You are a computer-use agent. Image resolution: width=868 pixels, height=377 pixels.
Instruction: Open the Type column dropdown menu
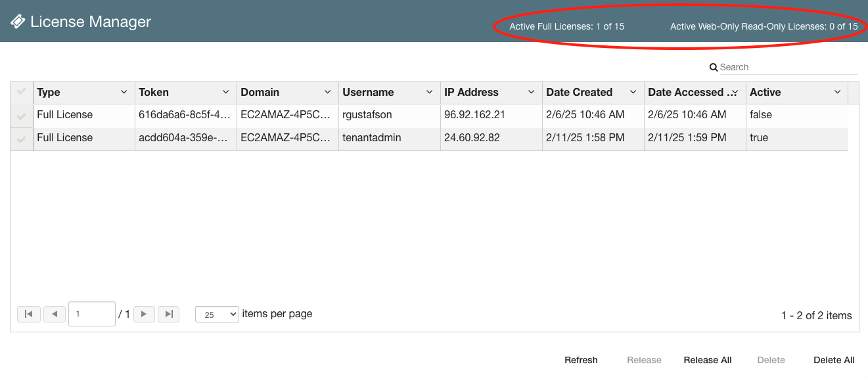(124, 92)
